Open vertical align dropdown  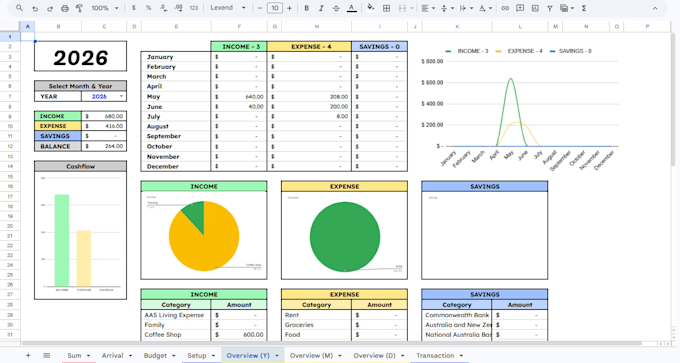point(446,8)
